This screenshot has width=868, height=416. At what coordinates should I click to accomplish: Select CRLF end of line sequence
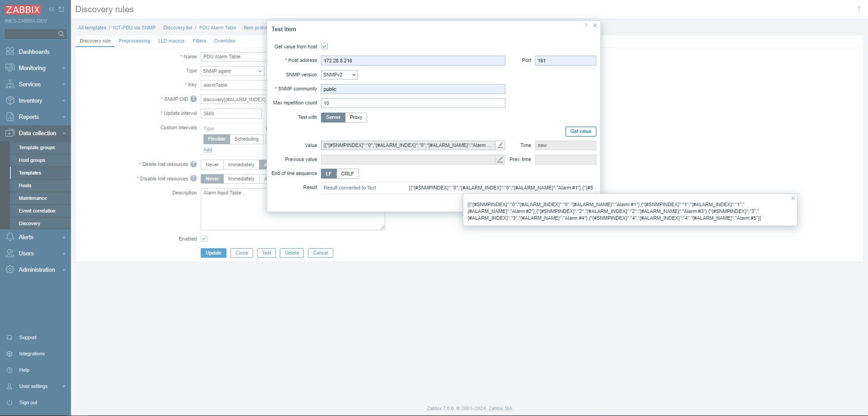pyautogui.click(x=348, y=174)
